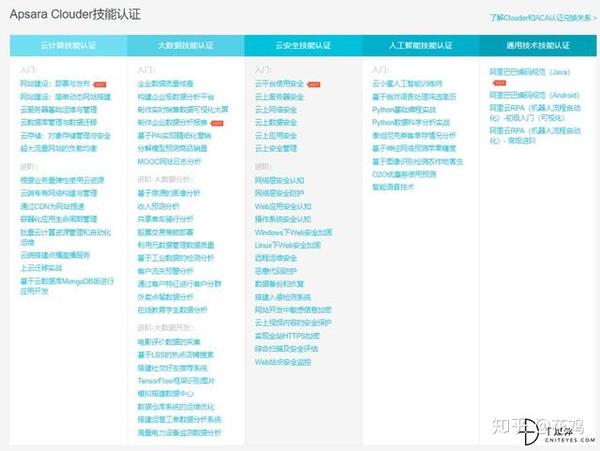600x451 pixels.
Task: Open Web站点安全监控 link
Action: coord(283,362)
